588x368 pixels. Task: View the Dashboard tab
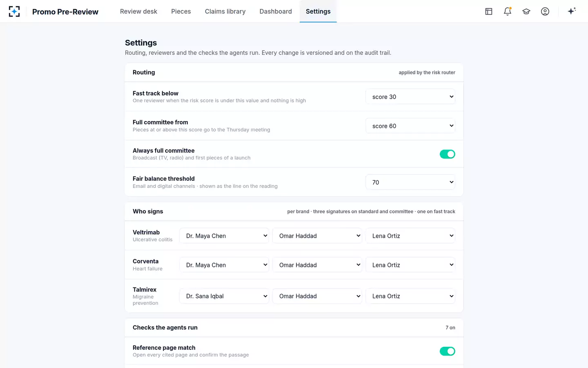pyautogui.click(x=276, y=11)
